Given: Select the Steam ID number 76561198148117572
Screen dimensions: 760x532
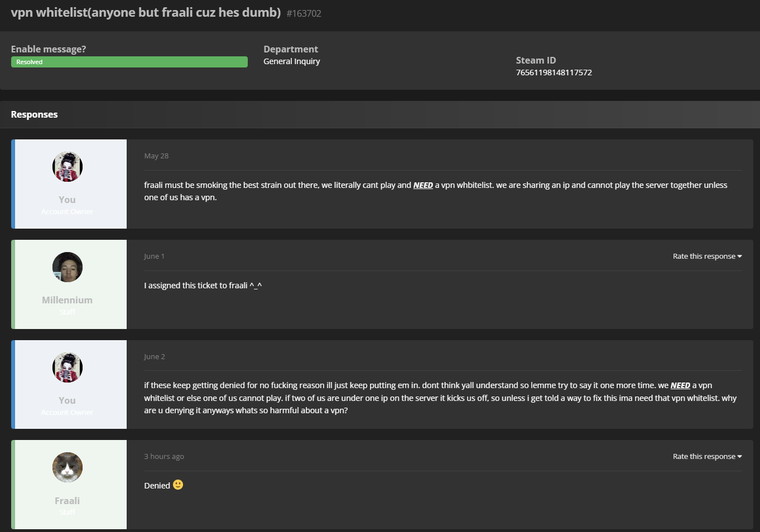Looking at the screenshot, I should (x=554, y=72).
